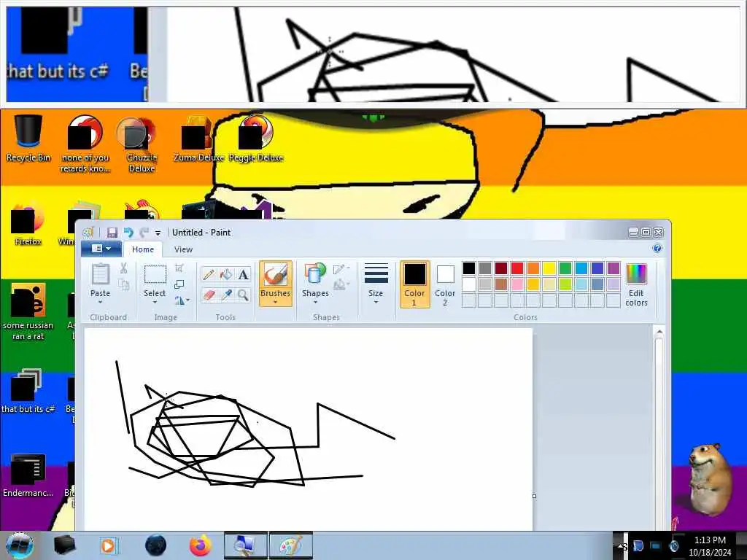
Task: Select the Eraser tool
Action: coord(208,295)
